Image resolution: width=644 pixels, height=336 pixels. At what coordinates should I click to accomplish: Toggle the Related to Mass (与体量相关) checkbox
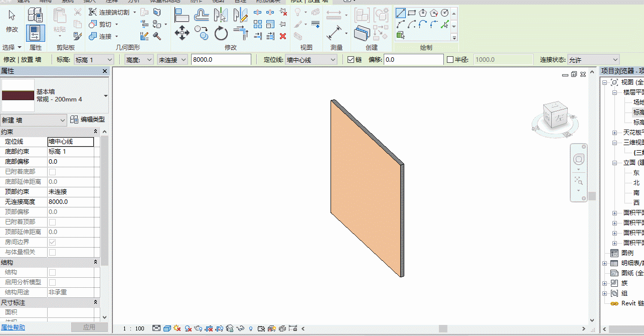(x=52, y=252)
